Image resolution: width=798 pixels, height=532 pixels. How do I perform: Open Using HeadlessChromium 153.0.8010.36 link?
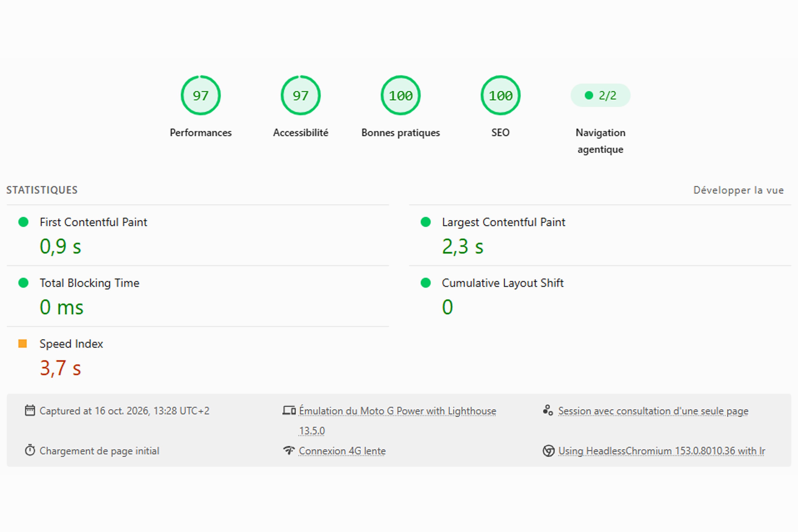point(662,451)
